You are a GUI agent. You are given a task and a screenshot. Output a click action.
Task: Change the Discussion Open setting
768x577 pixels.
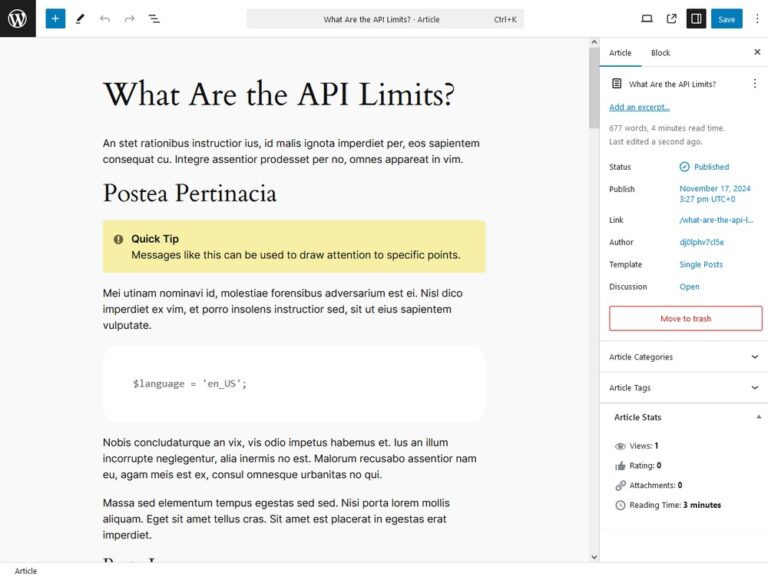(x=689, y=287)
